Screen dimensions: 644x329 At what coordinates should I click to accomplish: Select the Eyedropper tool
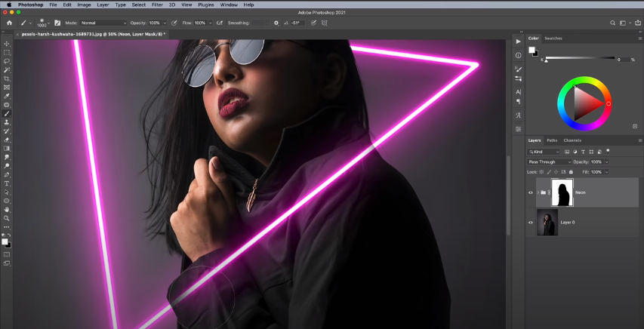click(x=7, y=96)
